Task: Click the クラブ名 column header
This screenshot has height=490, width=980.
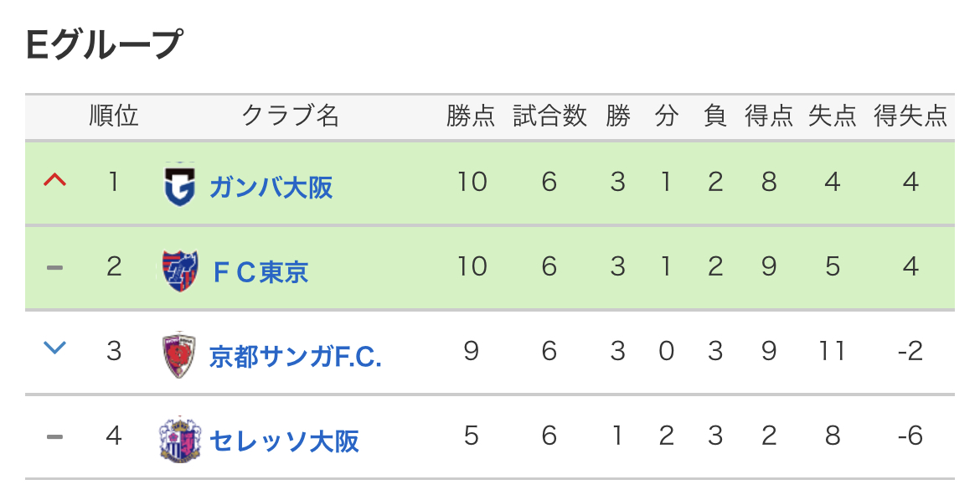Action: point(291,116)
